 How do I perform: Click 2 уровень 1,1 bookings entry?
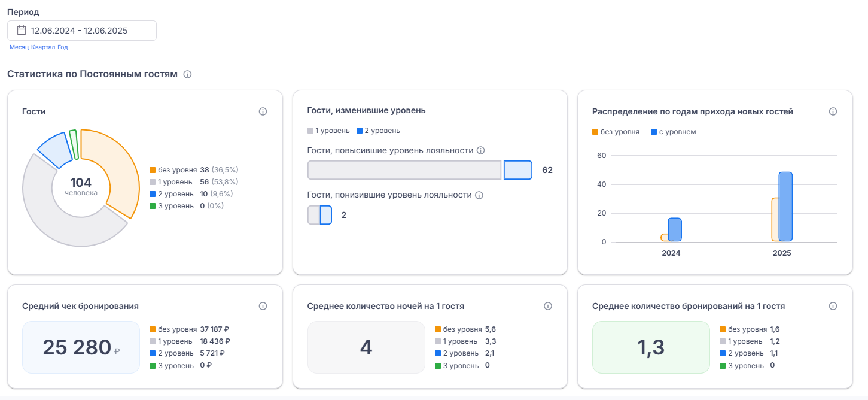click(750, 353)
